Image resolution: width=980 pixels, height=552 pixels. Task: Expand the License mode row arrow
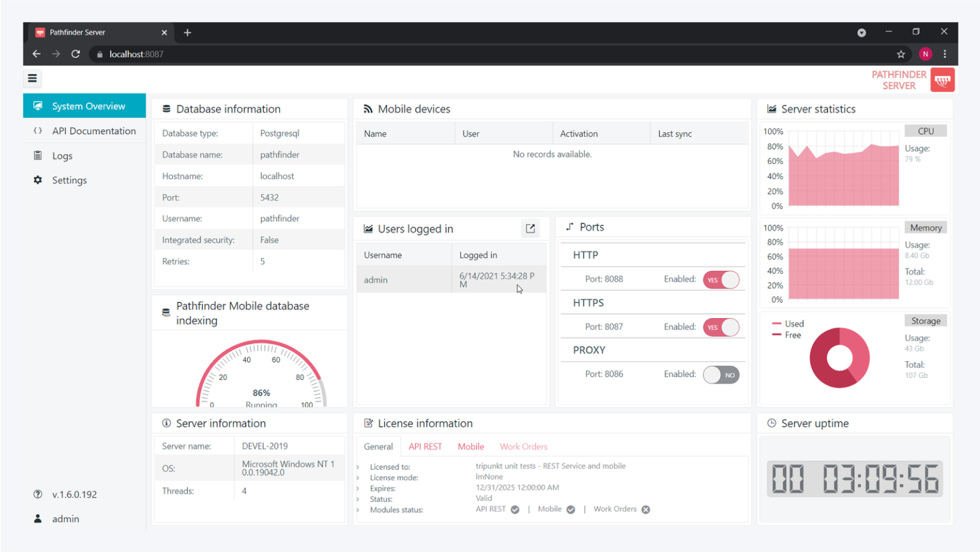pyautogui.click(x=358, y=478)
